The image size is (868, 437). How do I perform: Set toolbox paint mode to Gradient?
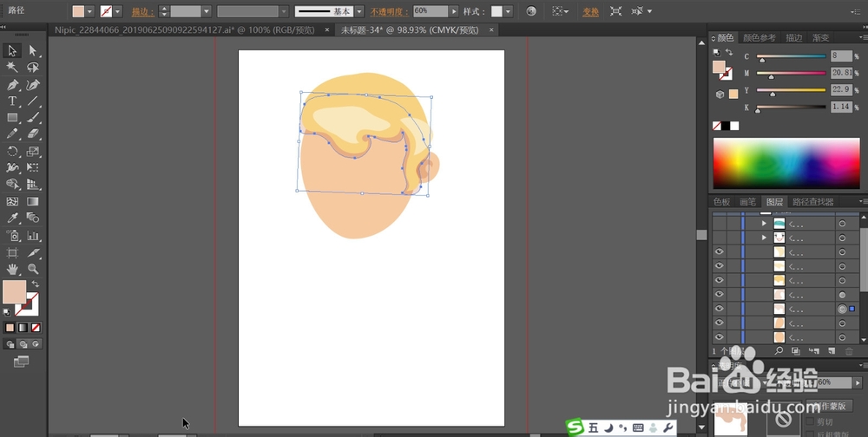pyautogui.click(x=23, y=328)
